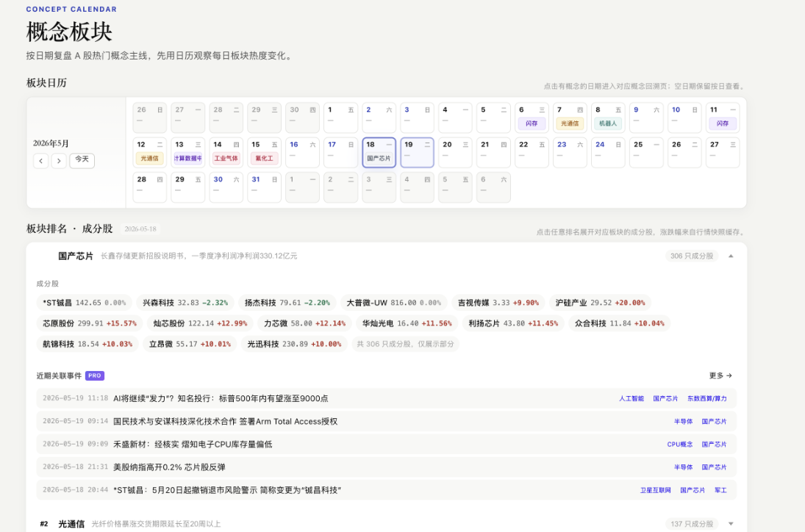This screenshot has width=805, height=532.
Task: Click stock chip 力芯微 58.00
Action: click(305, 323)
